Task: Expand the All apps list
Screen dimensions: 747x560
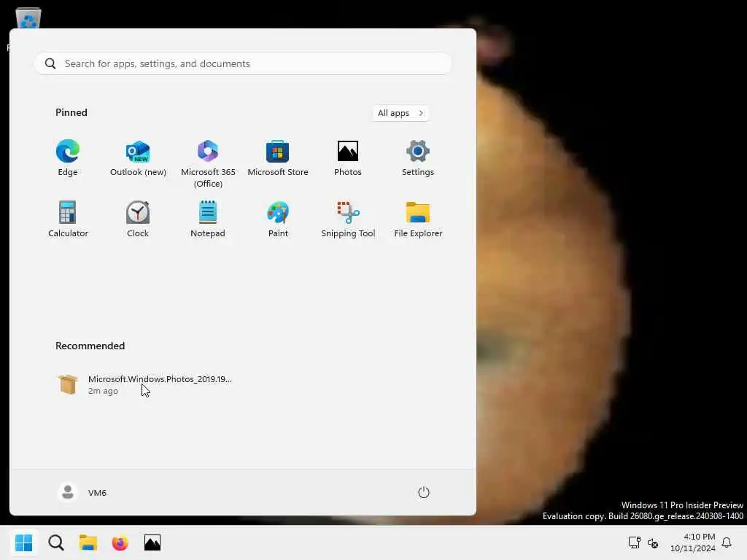Action: [400, 113]
